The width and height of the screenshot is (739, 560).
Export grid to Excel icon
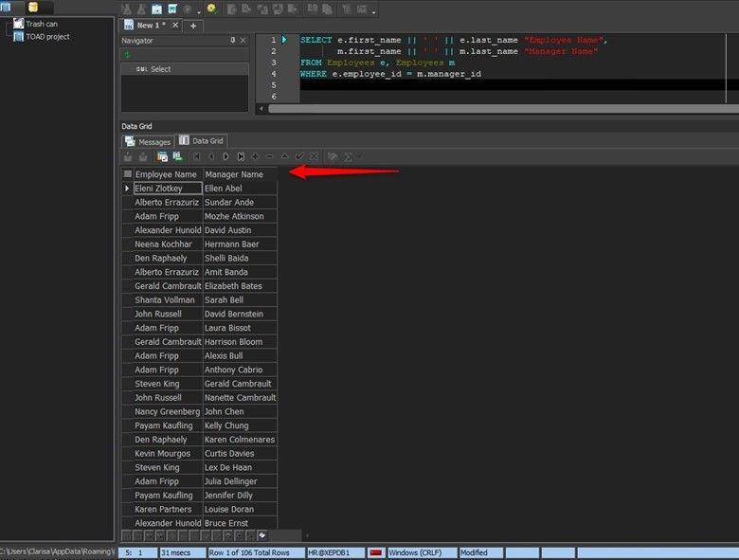[x=177, y=156]
